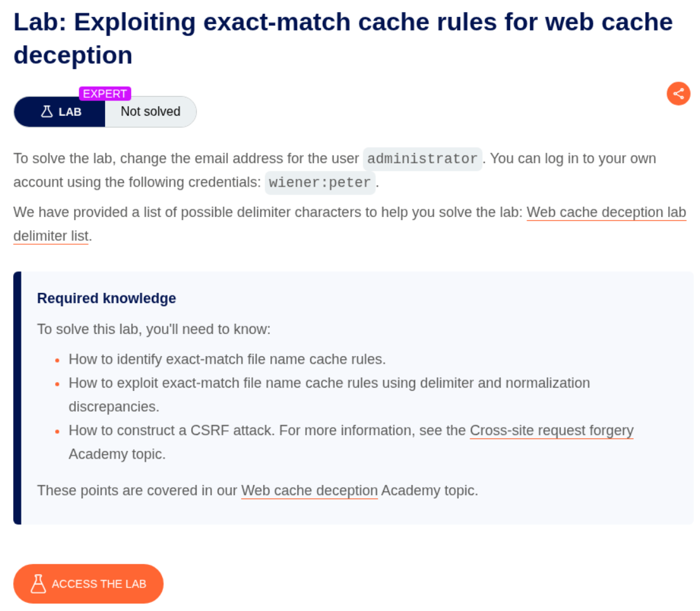The width and height of the screenshot is (700, 611).
Task: Open the Web cache deception Academy topic link
Action: 309,490
